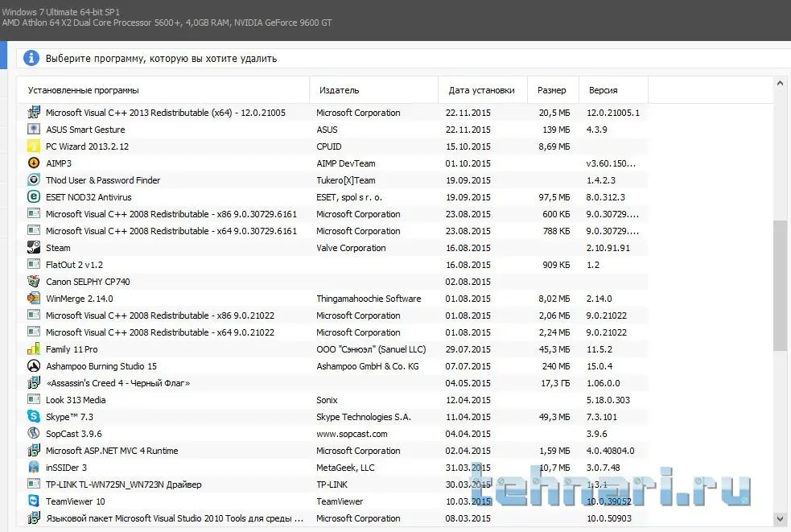This screenshot has width=791, height=532.
Task: Click the version value v3.60.150...
Action: [x=611, y=163]
